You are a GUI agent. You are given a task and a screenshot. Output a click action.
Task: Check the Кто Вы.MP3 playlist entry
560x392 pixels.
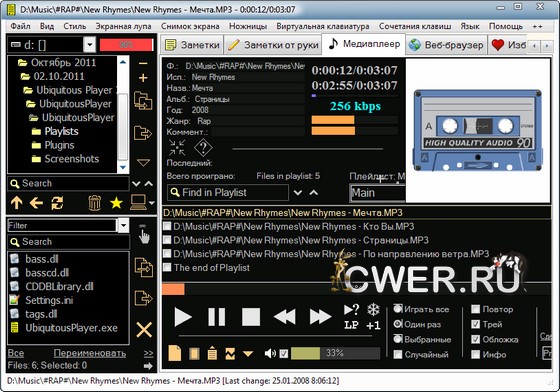[x=167, y=226]
